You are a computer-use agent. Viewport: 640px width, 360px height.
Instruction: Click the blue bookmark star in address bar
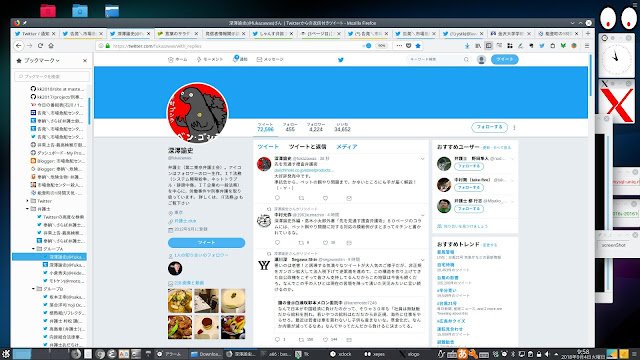coord(418,46)
